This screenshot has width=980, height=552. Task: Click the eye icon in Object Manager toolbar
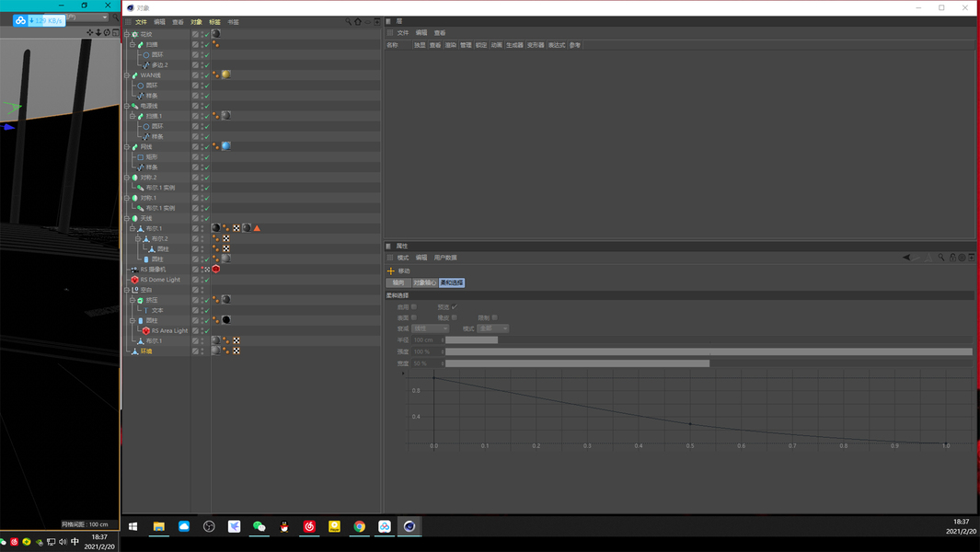pos(367,22)
